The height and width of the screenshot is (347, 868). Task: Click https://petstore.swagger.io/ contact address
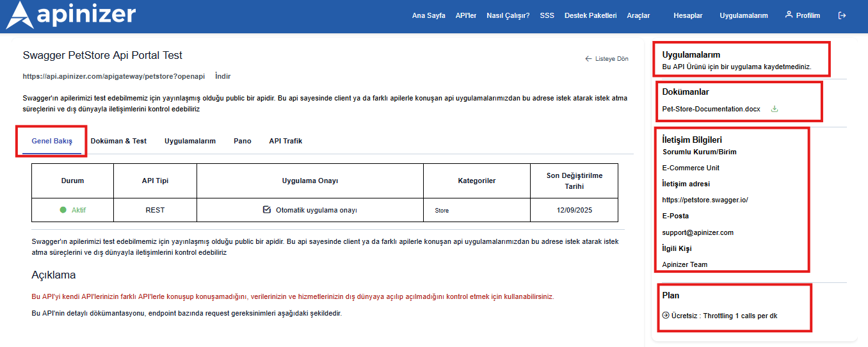pyautogui.click(x=705, y=200)
